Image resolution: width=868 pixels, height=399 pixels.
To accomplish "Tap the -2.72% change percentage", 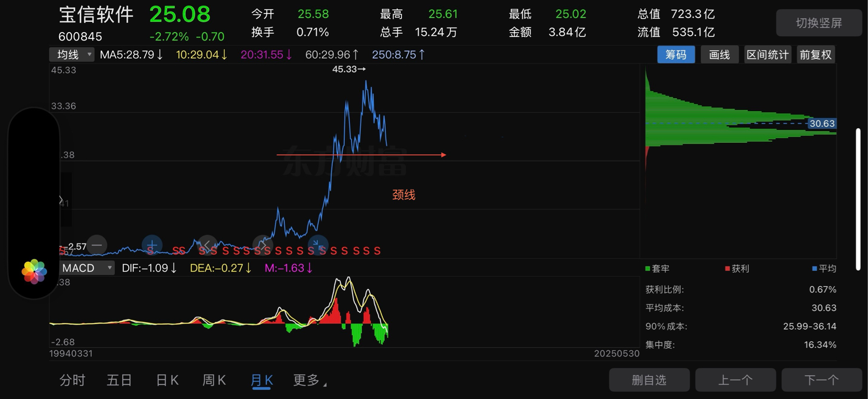I will 169,37.
